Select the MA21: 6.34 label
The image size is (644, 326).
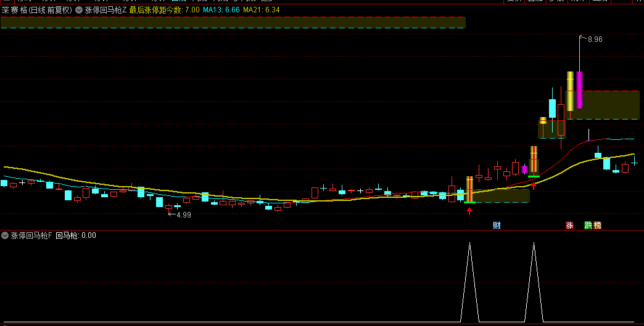(261, 10)
